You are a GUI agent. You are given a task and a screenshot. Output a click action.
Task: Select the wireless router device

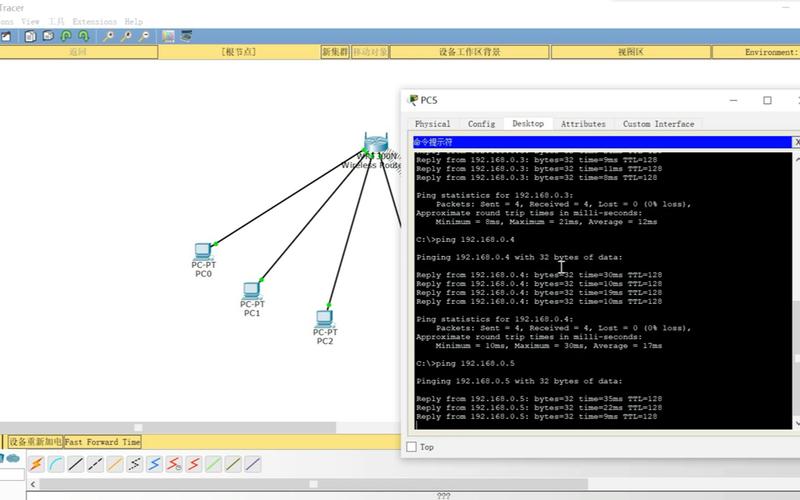point(376,145)
